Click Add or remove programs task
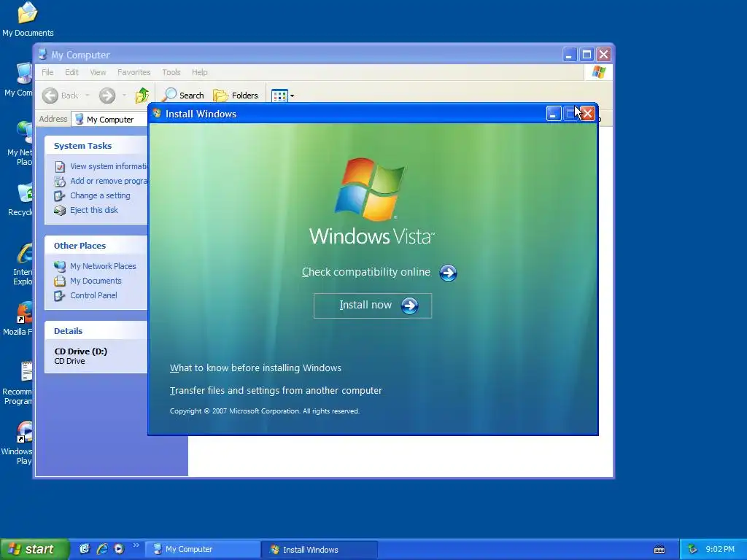The height and width of the screenshot is (560, 747). click(109, 181)
